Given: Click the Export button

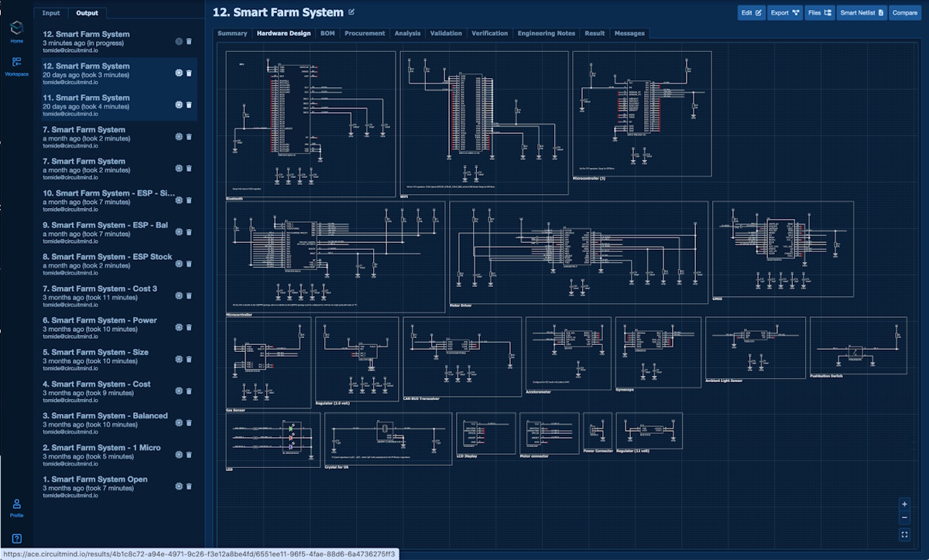Looking at the screenshot, I should click(x=784, y=13).
